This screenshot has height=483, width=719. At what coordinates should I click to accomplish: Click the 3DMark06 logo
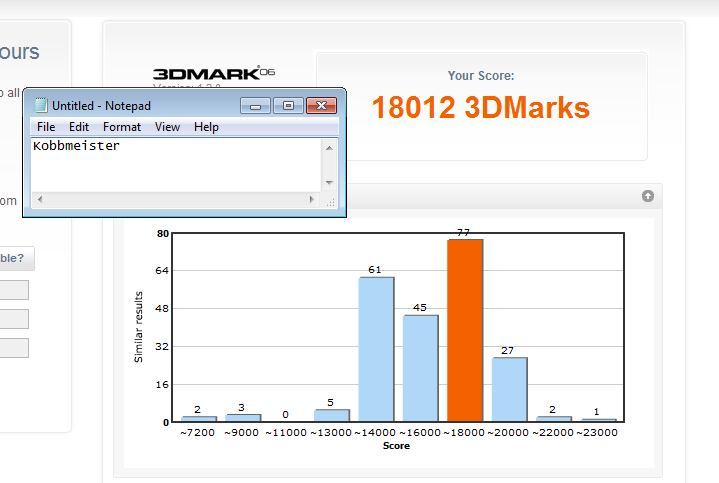pos(213,74)
